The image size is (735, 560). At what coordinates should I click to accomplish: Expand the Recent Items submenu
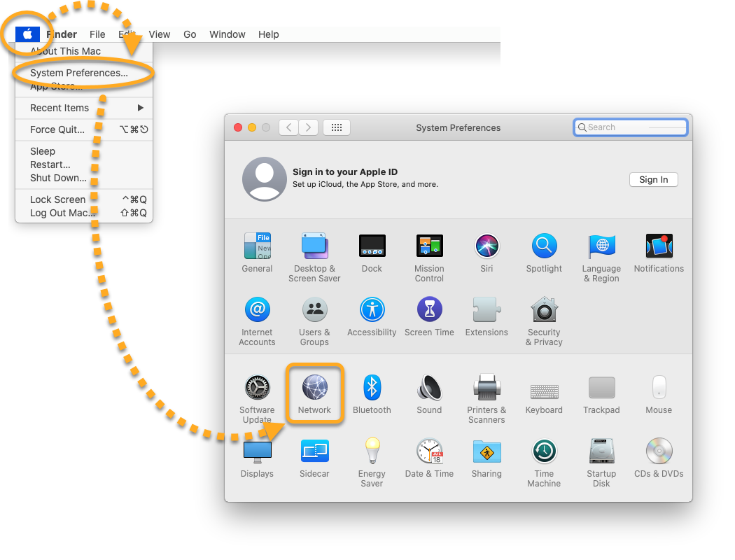click(84, 108)
